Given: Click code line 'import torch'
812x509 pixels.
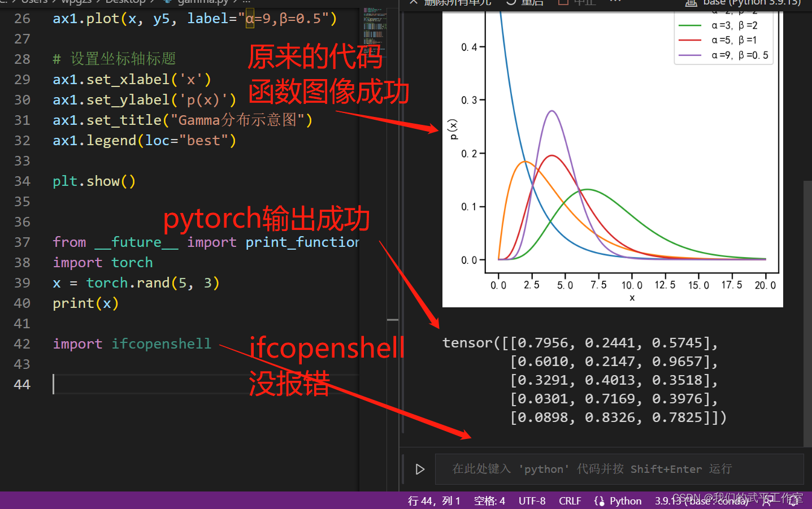Looking at the screenshot, I should pyautogui.click(x=102, y=262).
